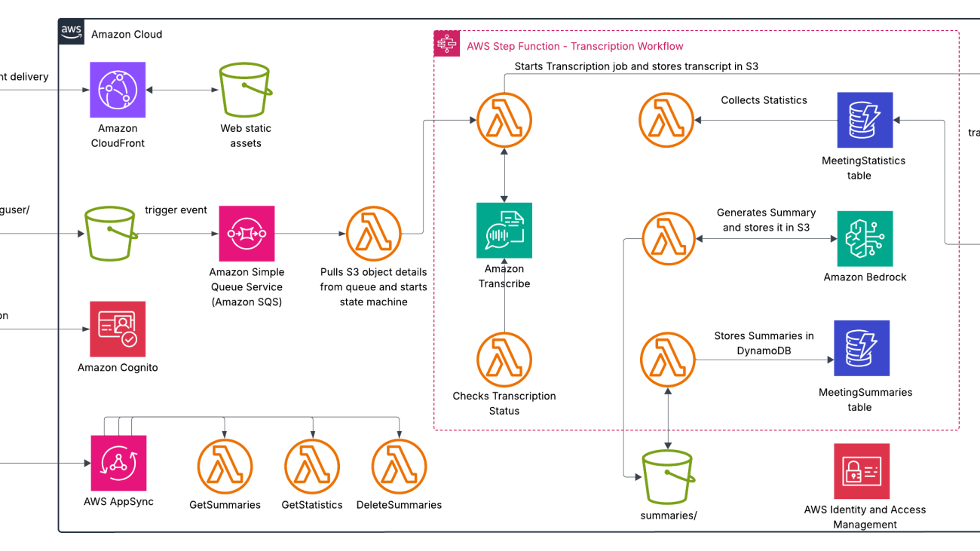This screenshot has height=551, width=980.
Task: Select the AWS AppSync icon
Action: (x=118, y=463)
